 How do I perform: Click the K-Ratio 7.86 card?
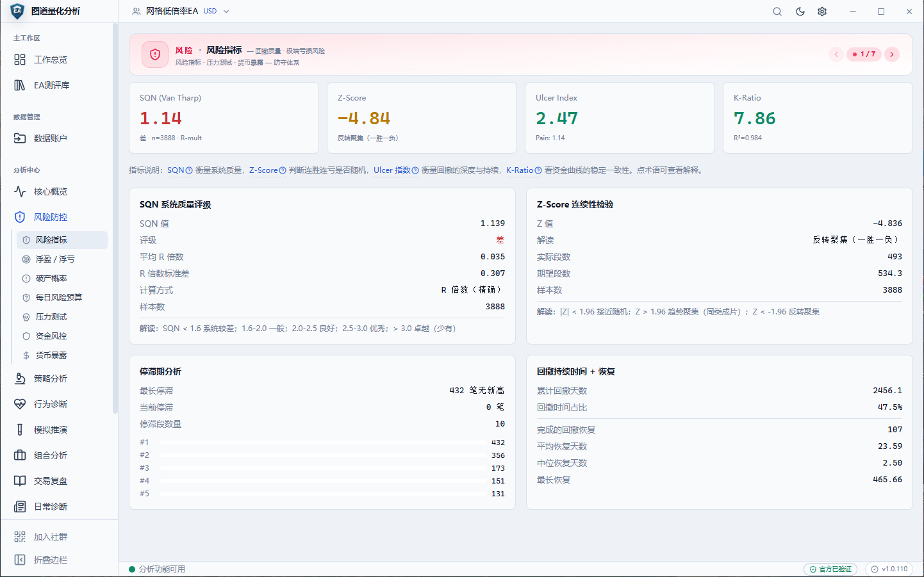point(818,118)
